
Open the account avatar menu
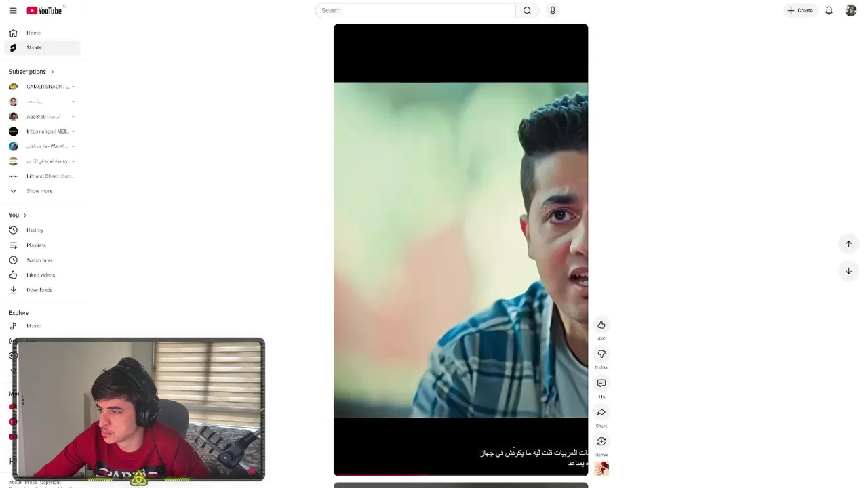851,11
